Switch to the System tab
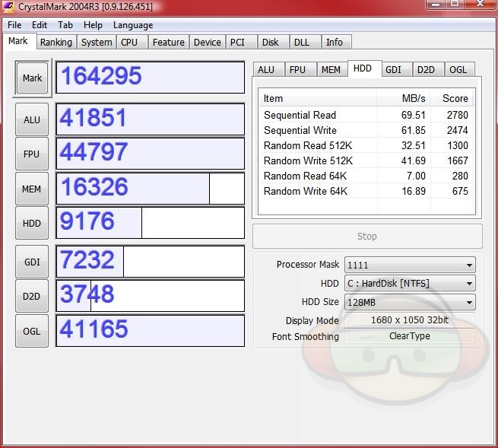498x448 pixels. click(x=97, y=43)
